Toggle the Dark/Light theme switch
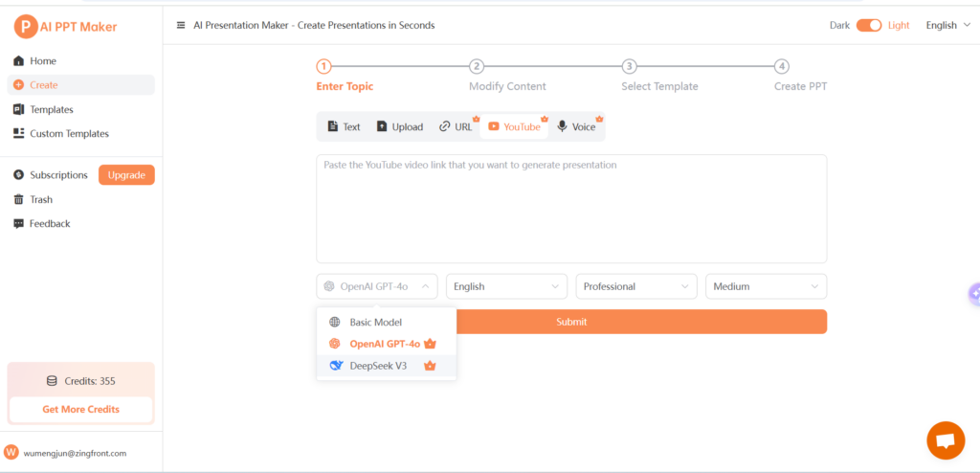The height and width of the screenshot is (473, 980). pyautogui.click(x=868, y=26)
